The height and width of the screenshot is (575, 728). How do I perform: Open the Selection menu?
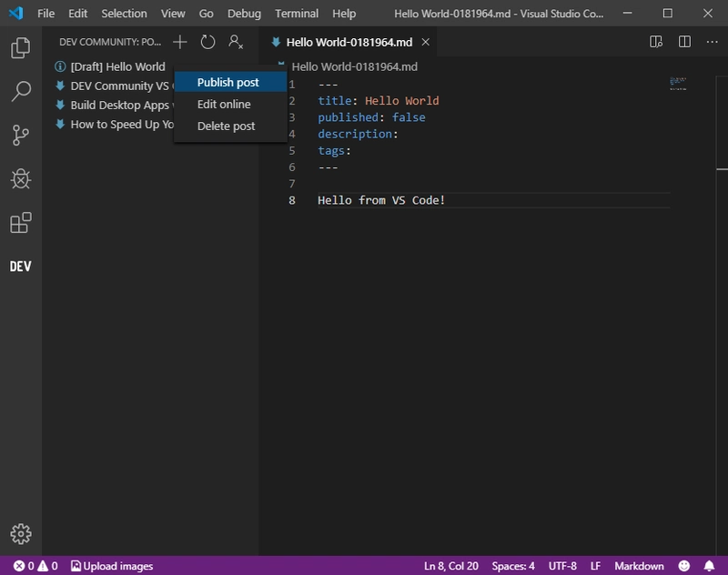124,14
